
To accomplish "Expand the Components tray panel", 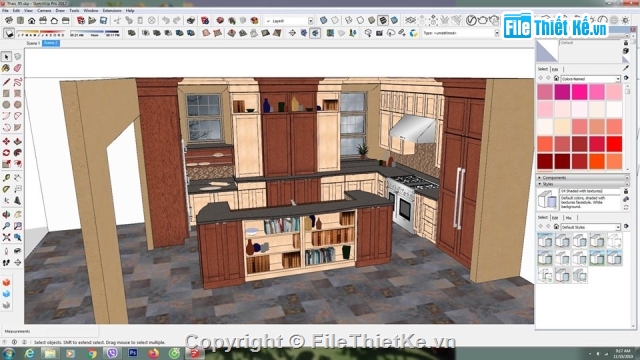I will (x=582, y=178).
